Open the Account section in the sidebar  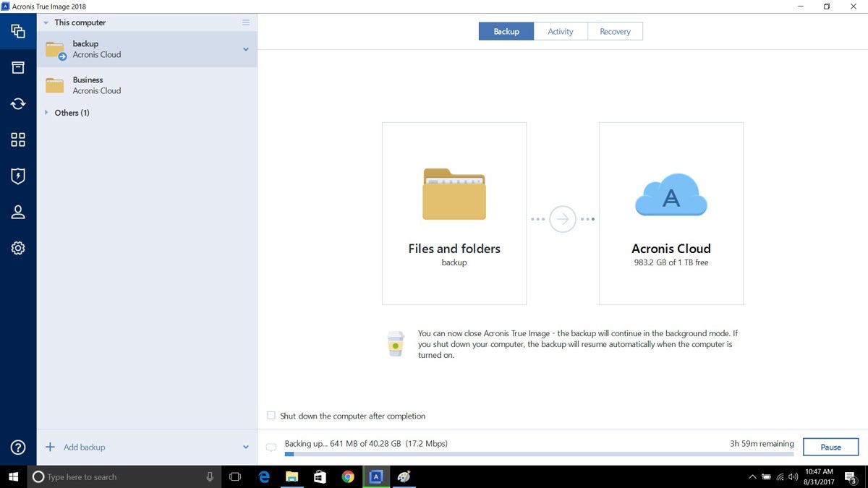(x=18, y=212)
